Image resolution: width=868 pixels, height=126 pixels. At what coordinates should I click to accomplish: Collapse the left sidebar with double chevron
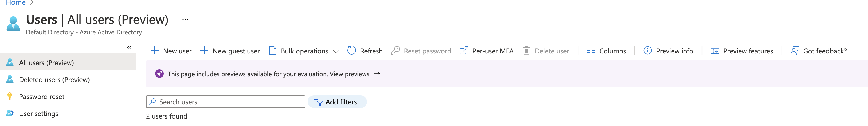coord(129,48)
